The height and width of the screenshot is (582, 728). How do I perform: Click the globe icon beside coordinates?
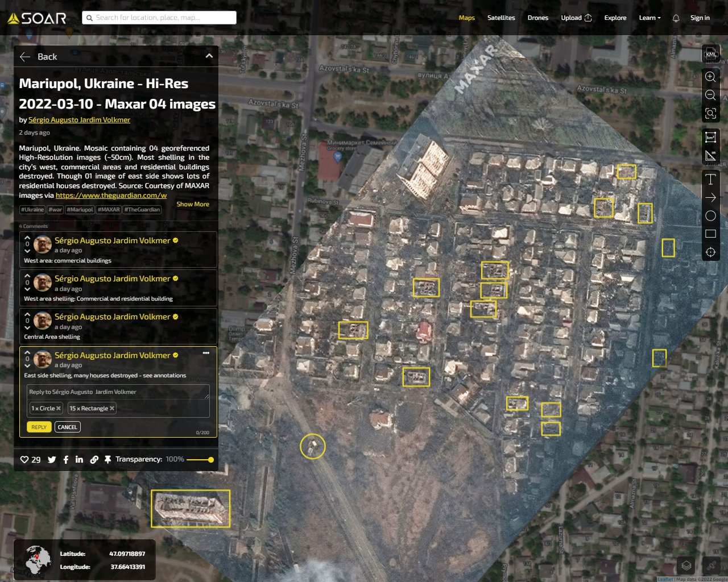tap(38, 559)
